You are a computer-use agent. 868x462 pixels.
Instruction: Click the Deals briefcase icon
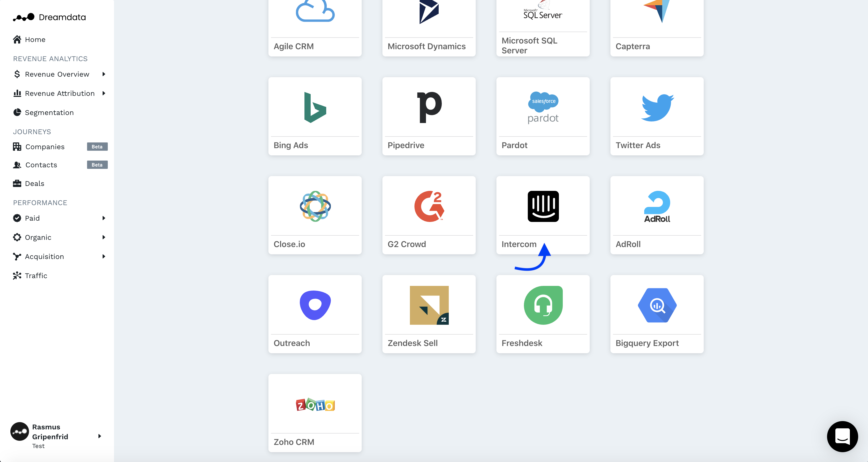17,183
